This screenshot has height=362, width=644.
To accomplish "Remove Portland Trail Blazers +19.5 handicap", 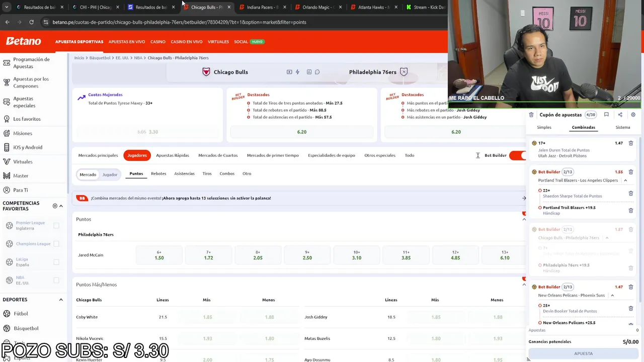I will pyautogui.click(x=631, y=210).
